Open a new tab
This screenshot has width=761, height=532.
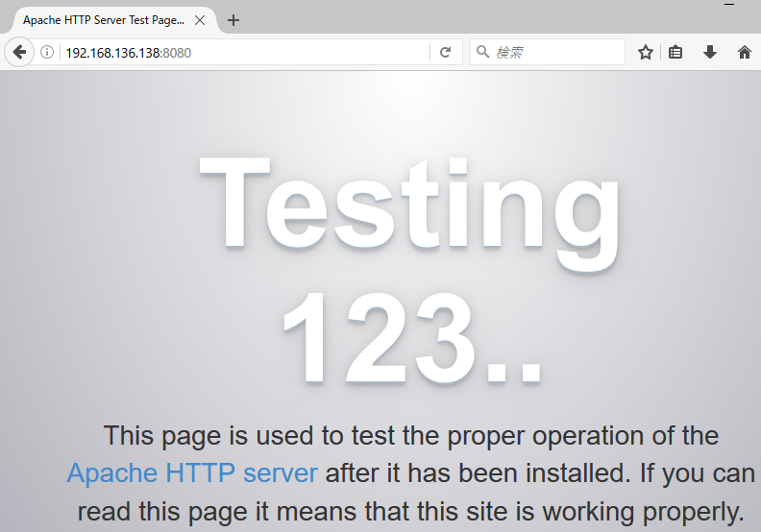[x=233, y=20]
